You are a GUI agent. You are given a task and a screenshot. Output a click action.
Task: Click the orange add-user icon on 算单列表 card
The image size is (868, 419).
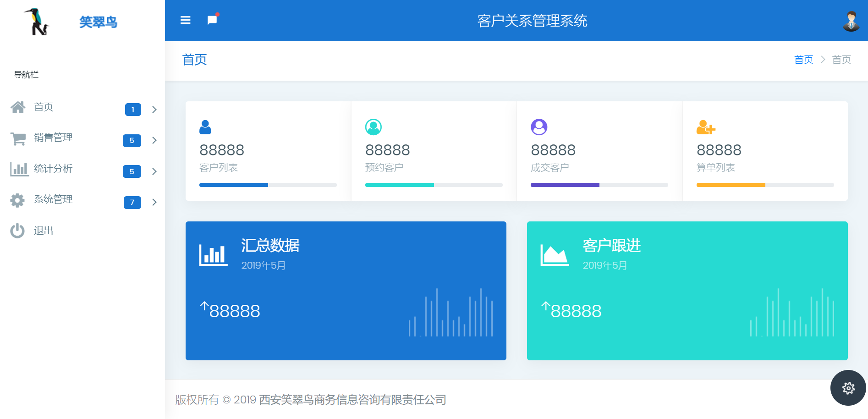(x=706, y=127)
